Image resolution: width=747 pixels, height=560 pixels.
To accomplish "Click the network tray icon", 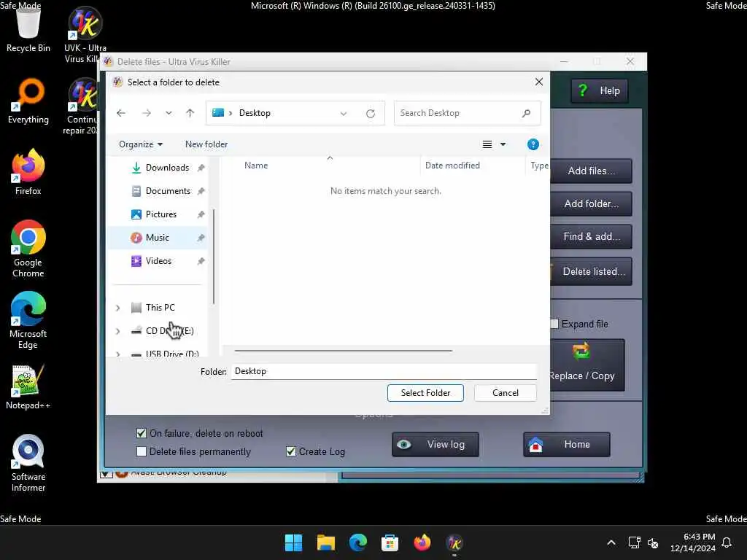I will tap(634, 542).
